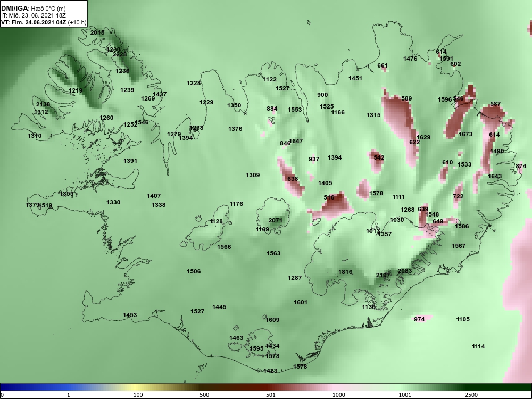532x399 pixels.
Task: Select the '1437' height label
Action: (x=160, y=94)
